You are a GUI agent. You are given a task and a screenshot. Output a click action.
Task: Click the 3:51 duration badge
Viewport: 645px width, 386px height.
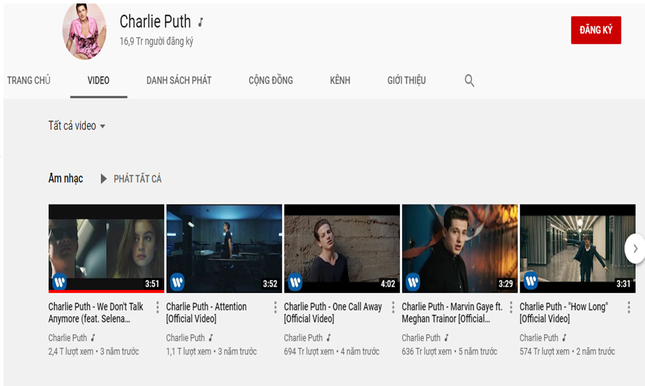point(152,284)
